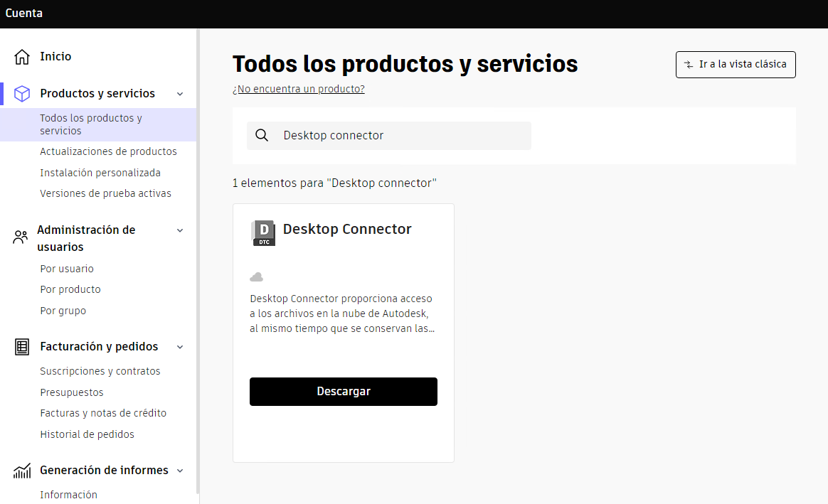This screenshot has height=504, width=828.
Task: Click the Desktop Connector DTC product icon
Action: click(263, 233)
